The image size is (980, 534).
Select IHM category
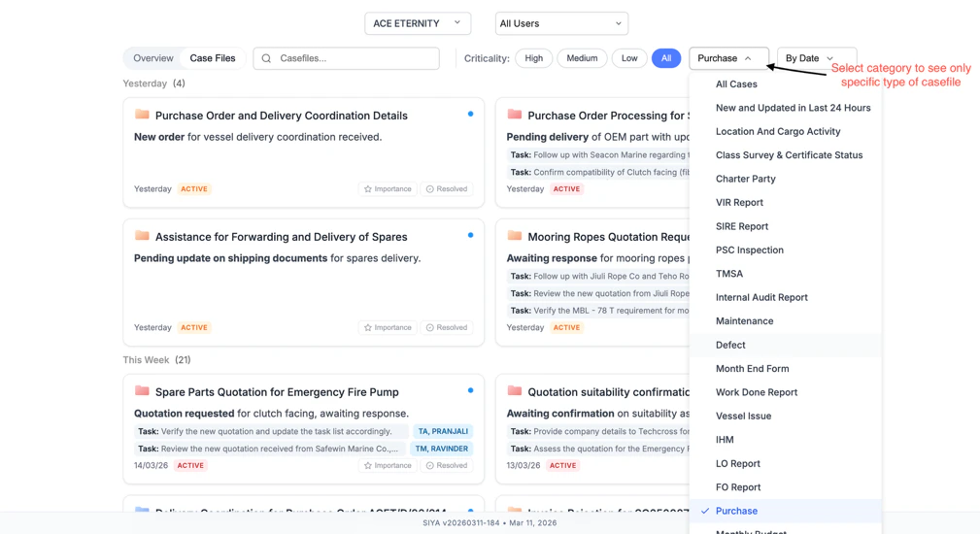(x=786, y=440)
